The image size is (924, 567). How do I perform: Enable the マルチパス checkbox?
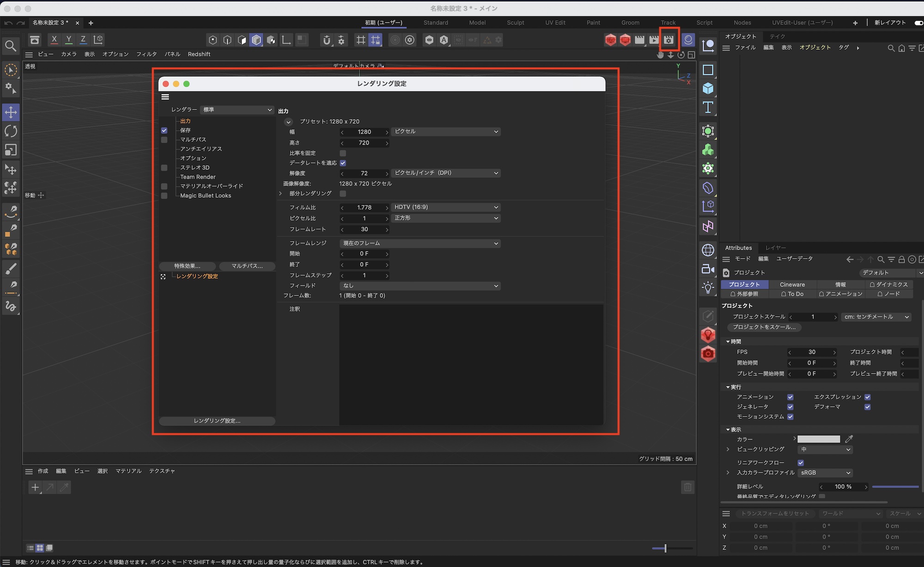pos(164,139)
